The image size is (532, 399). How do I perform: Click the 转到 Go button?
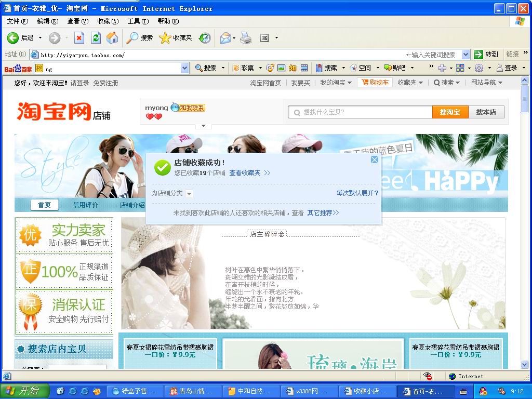[486, 54]
